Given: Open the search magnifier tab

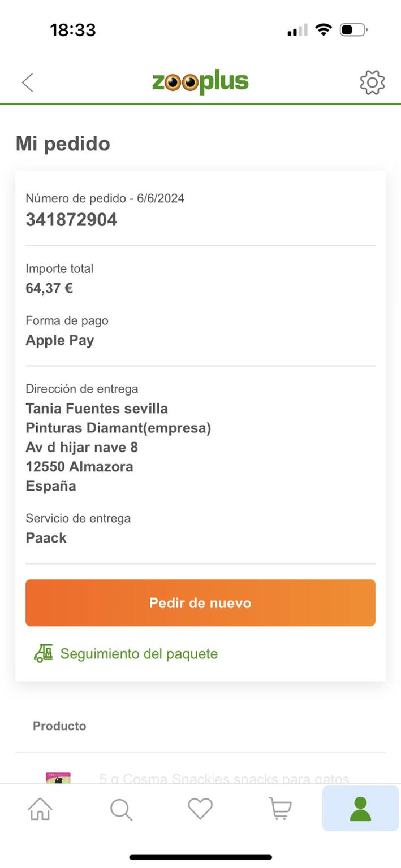Looking at the screenshot, I should (120, 809).
